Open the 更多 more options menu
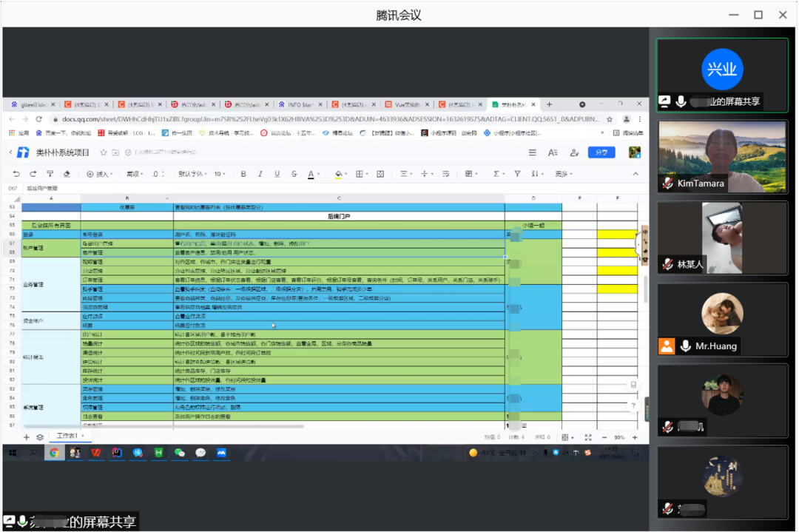This screenshot has height=532, width=799. coord(564,174)
